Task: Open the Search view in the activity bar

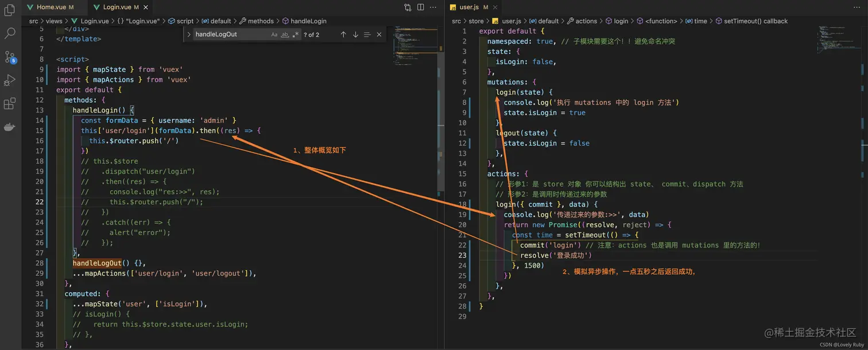Action: click(10, 33)
